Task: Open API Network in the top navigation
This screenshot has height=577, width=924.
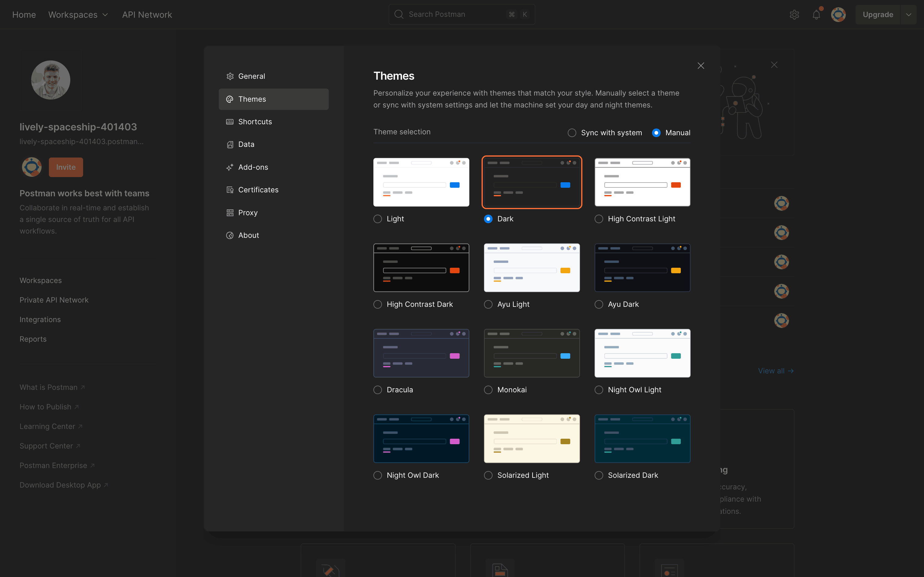Action: coord(147,15)
